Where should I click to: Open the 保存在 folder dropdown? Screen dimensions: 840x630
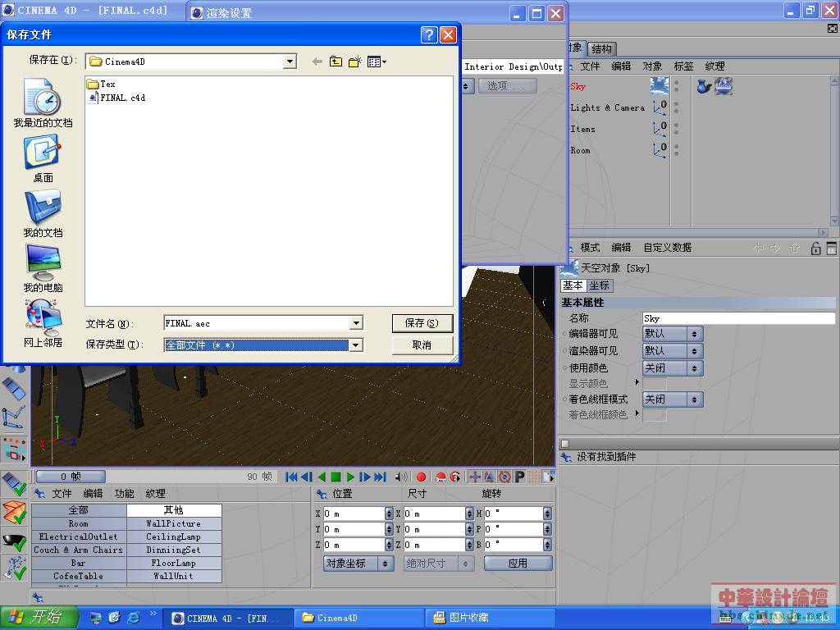(290, 62)
